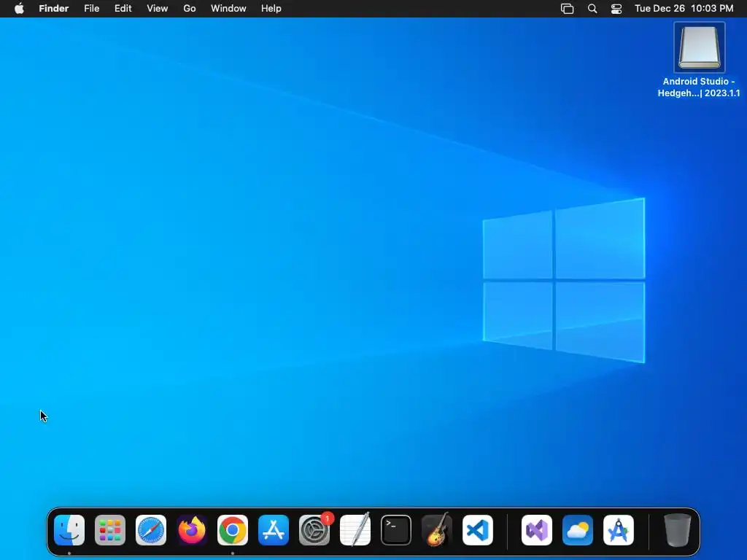
Task: Open Spotlight search in menu bar
Action: pos(592,9)
